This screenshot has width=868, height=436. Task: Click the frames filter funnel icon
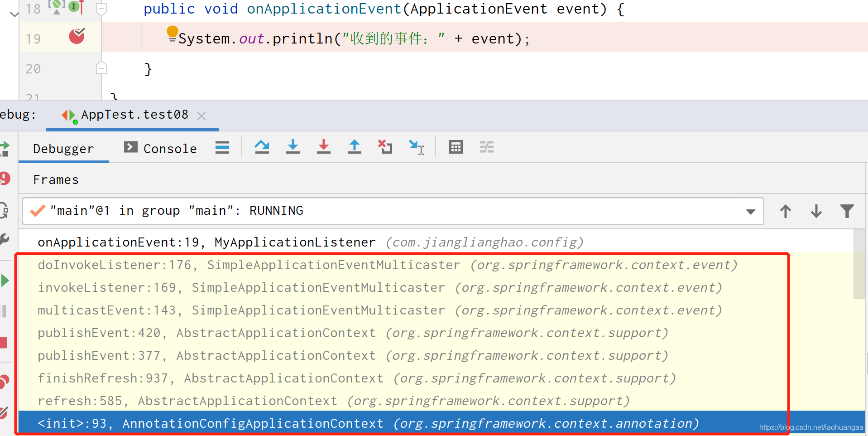[x=847, y=211]
